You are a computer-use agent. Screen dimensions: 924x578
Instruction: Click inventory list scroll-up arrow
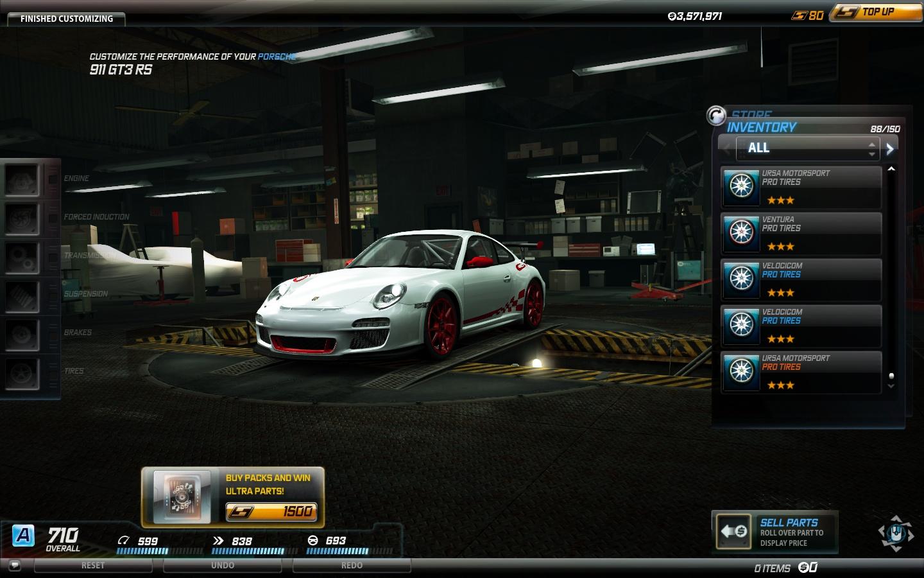(891, 169)
